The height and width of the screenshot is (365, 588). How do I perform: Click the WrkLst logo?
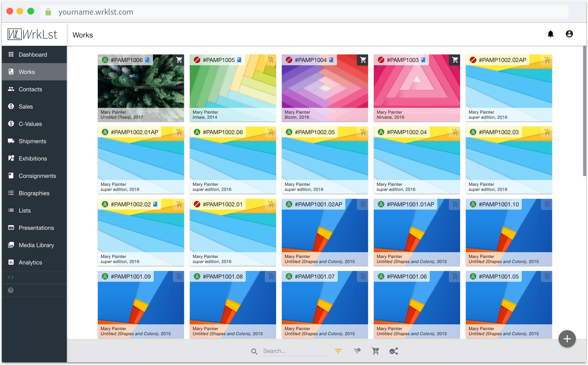32,34
